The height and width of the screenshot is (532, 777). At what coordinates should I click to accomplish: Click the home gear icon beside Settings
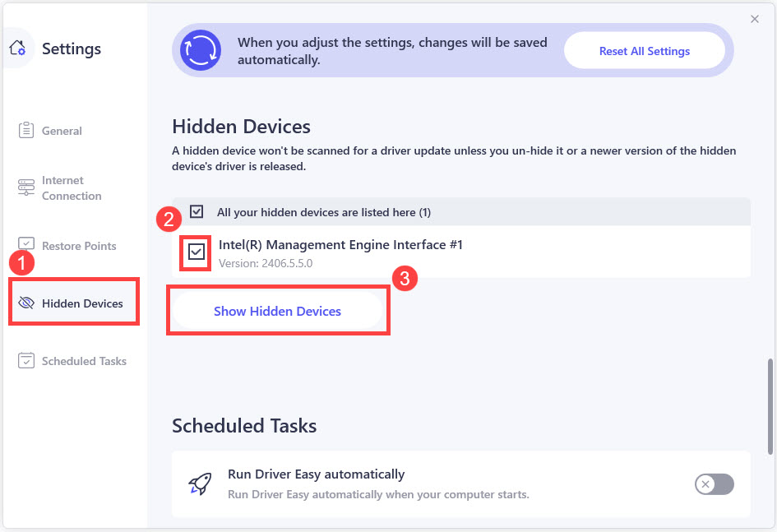[x=18, y=49]
